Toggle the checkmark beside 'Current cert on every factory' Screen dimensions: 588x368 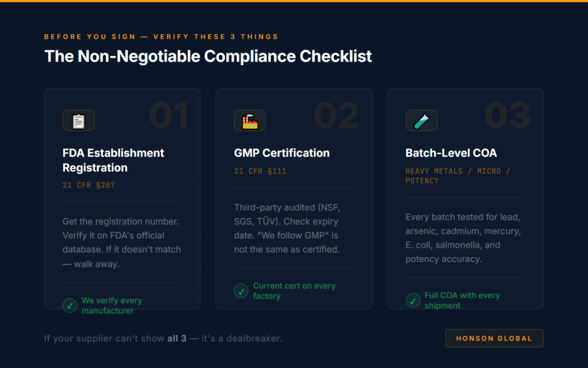[241, 291]
